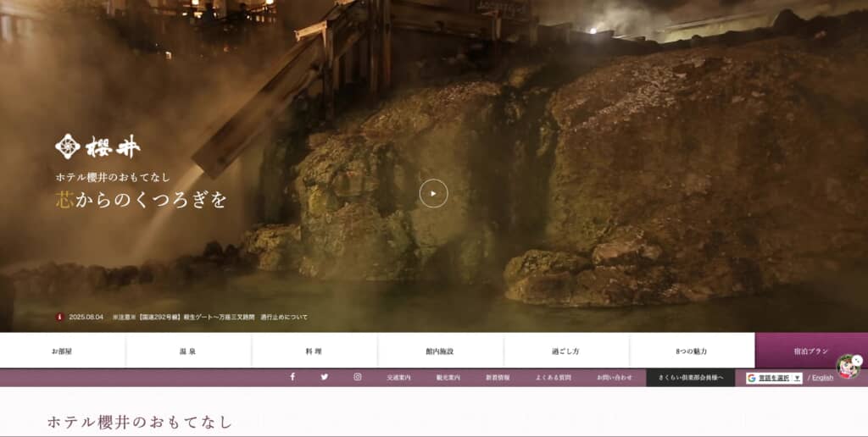Open the hotel's Facebook page icon
This screenshot has height=437, width=868.
pos(292,377)
